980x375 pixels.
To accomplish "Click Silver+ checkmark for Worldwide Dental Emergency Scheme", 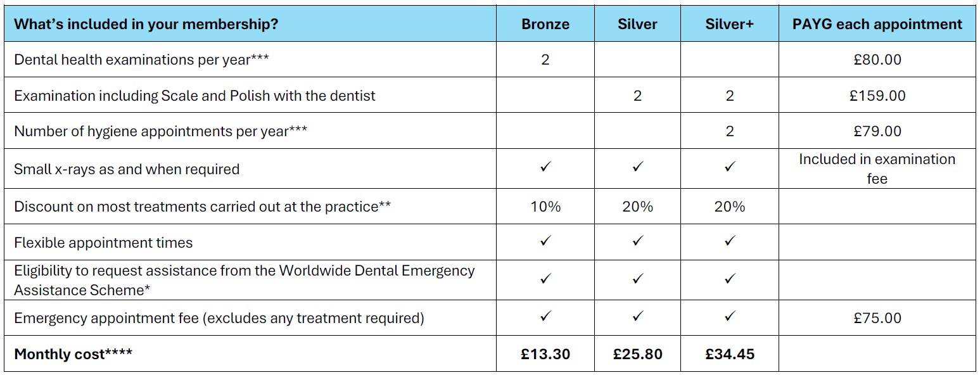I will click(730, 279).
